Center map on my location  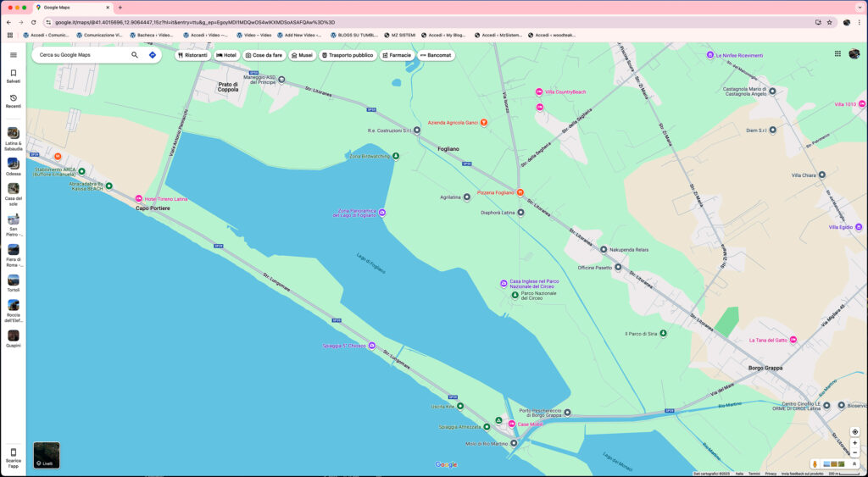[855, 431]
